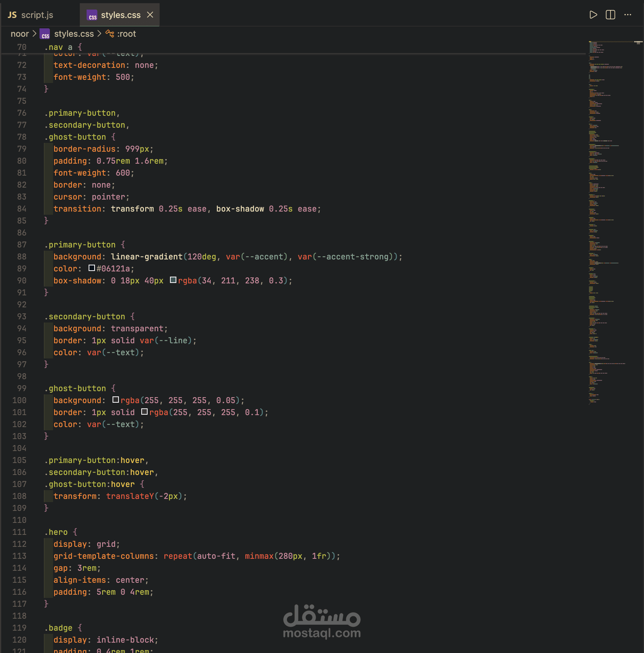Click the cursor: pointer declaration
Viewport: 644px width, 653px height.
(x=91, y=197)
